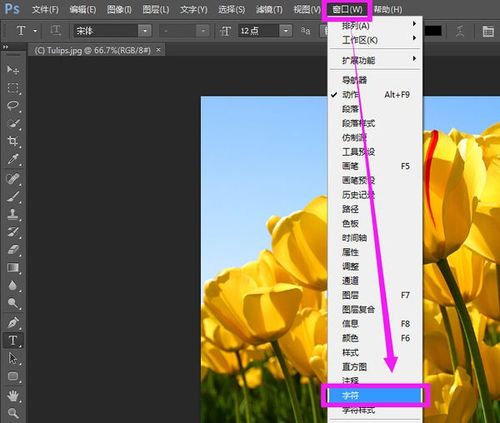This screenshot has width=500, height=423.
Task: Select the Brush tool
Action: [x=13, y=196]
